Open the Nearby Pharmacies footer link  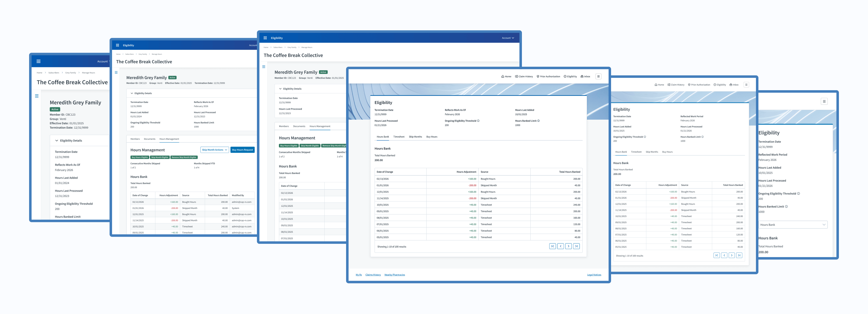tap(395, 275)
